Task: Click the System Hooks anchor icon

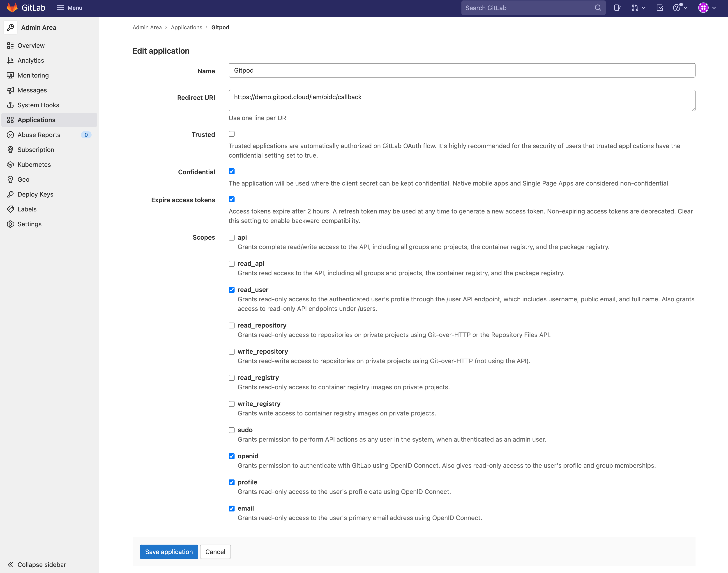Action: (x=10, y=105)
